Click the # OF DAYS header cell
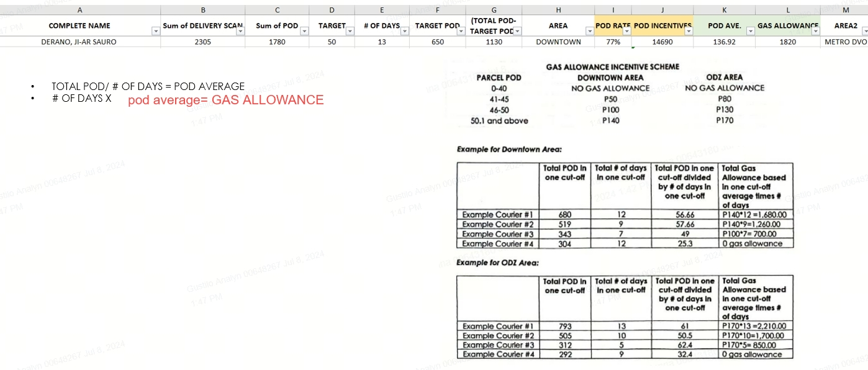Viewport: 868px width, 370px height. coord(382,25)
